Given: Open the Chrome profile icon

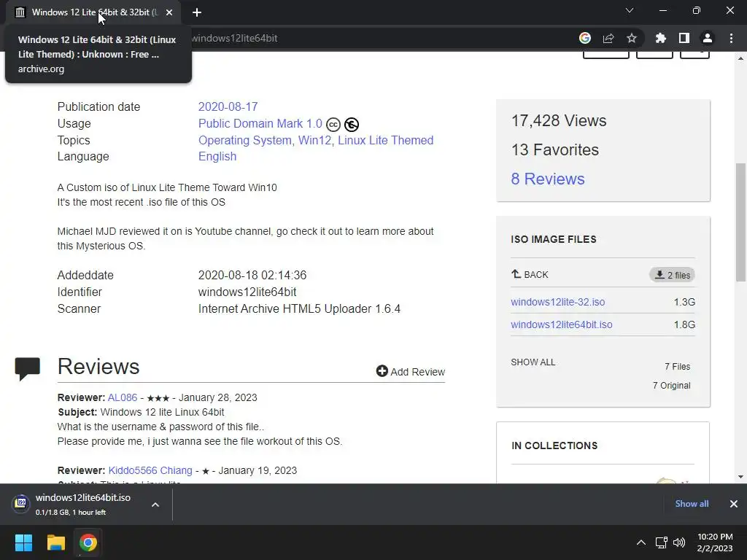Looking at the screenshot, I should point(708,38).
